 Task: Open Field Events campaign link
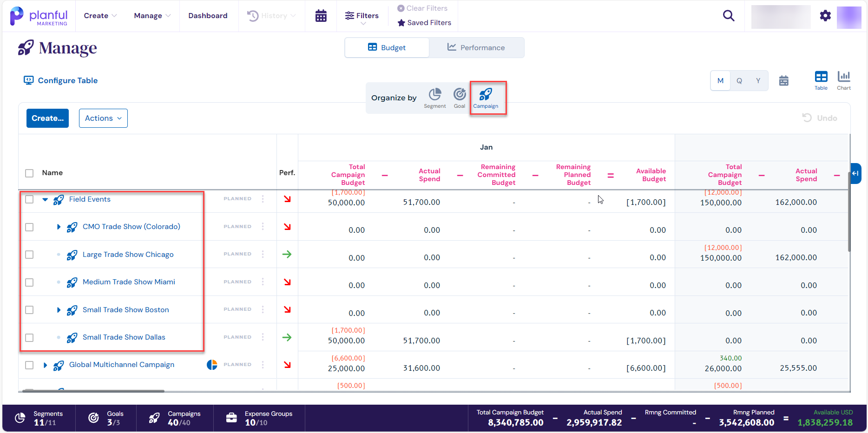tap(90, 199)
